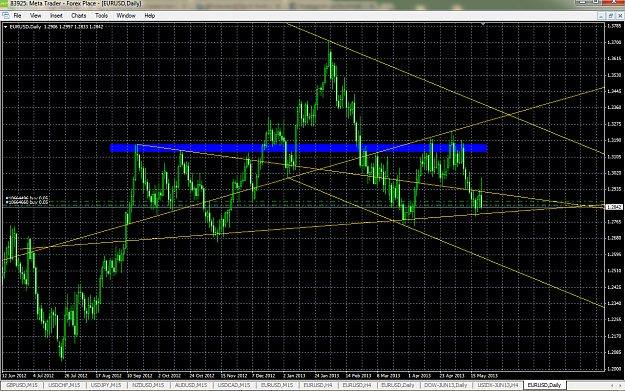Click the 14 Feb 2013 date label
This screenshot has width=625, height=391.
click(x=358, y=375)
